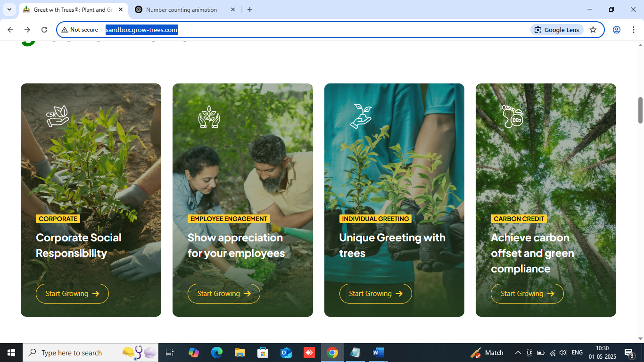
Task: Click the Employee Engagement yellow label
Action: pyautogui.click(x=229, y=219)
